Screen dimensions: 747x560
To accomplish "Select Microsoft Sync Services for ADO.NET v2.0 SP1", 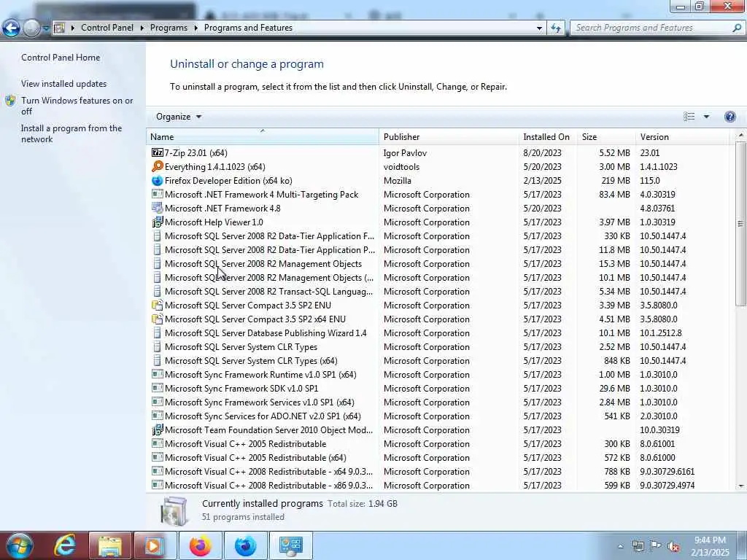I will point(441,416).
